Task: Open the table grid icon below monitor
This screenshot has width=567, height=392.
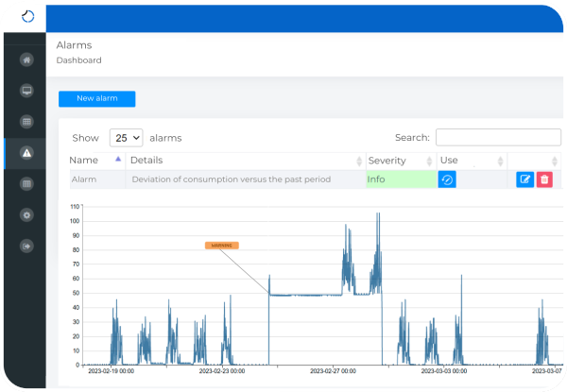Action: [x=26, y=122]
